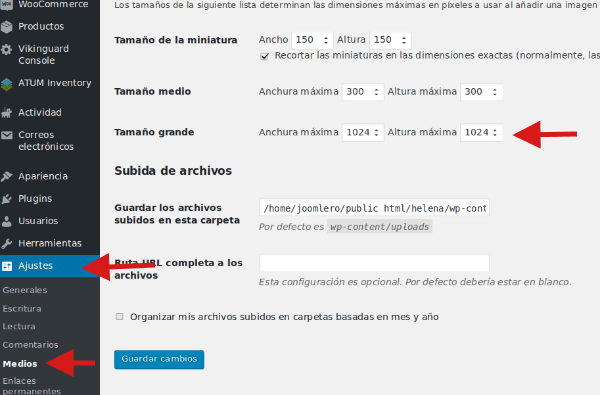Open the Herramientas menu label
This screenshot has height=395, width=600.
tap(50, 243)
